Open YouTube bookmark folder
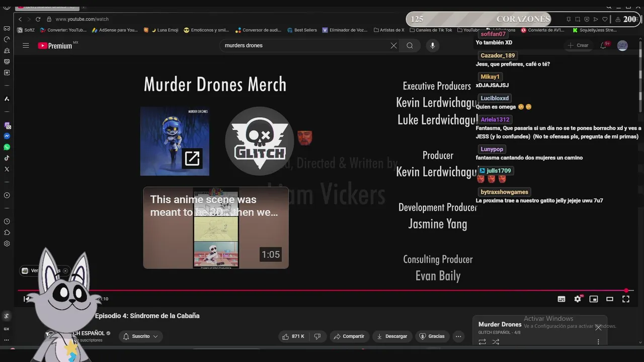Screen dimensions: 644x362 pos(468,30)
